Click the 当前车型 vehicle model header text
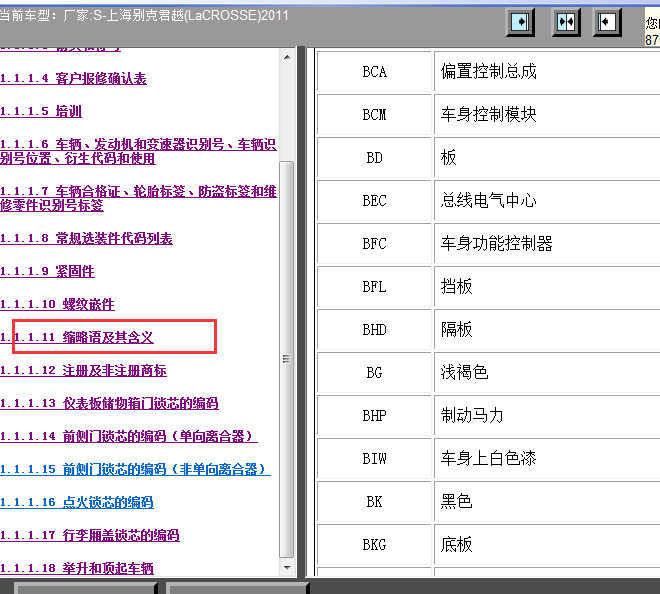Screen dimensions: 660x594 pyautogui.click(x=144, y=16)
